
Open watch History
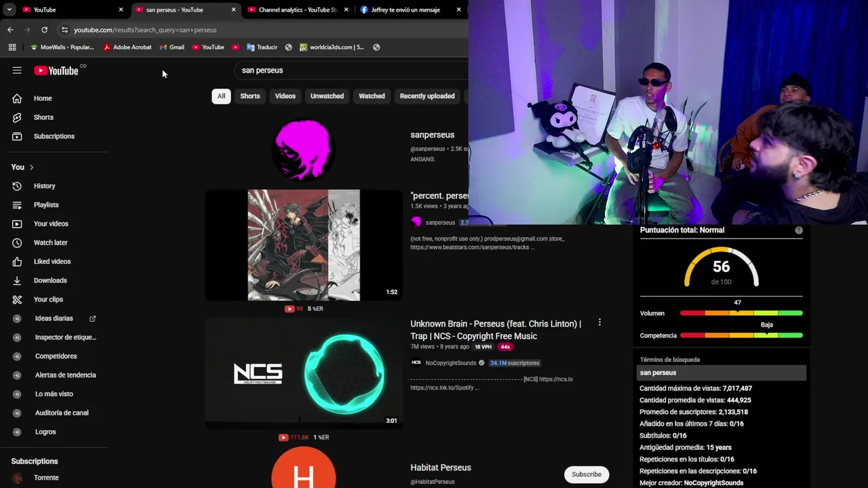pyautogui.click(x=45, y=186)
